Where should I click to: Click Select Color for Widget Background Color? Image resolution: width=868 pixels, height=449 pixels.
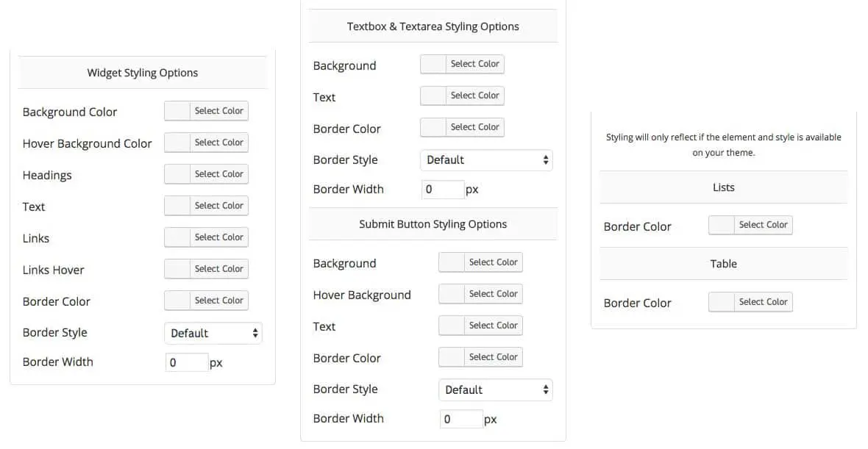218,110
